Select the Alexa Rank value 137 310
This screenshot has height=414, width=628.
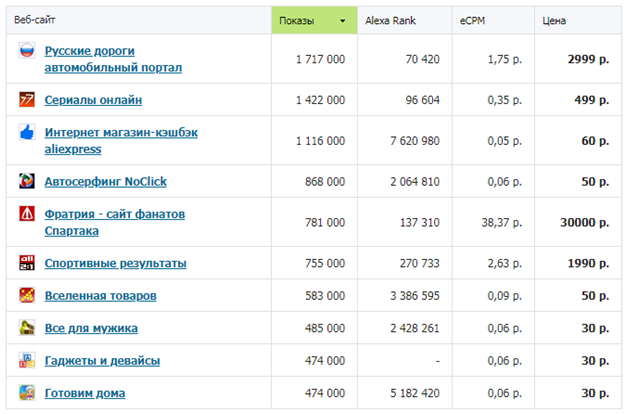[420, 223]
